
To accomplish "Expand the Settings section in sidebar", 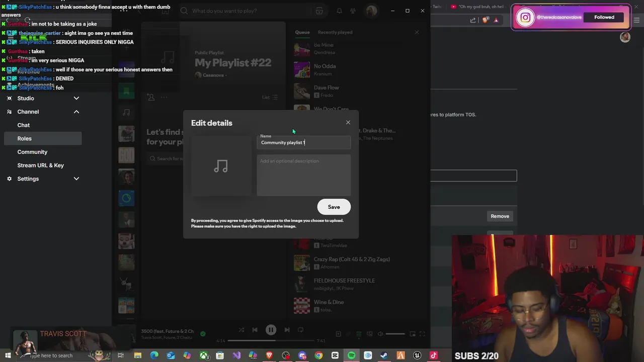I will click(76, 178).
